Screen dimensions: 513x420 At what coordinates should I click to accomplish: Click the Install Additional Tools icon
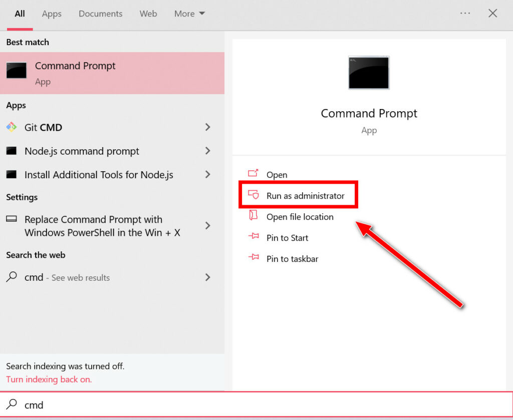click(11, 175)
